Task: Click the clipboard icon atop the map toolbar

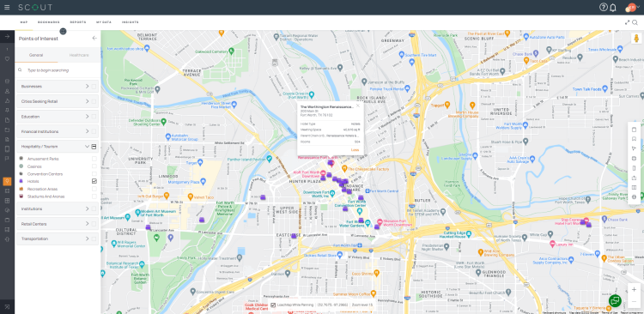Action: (634, 130)
